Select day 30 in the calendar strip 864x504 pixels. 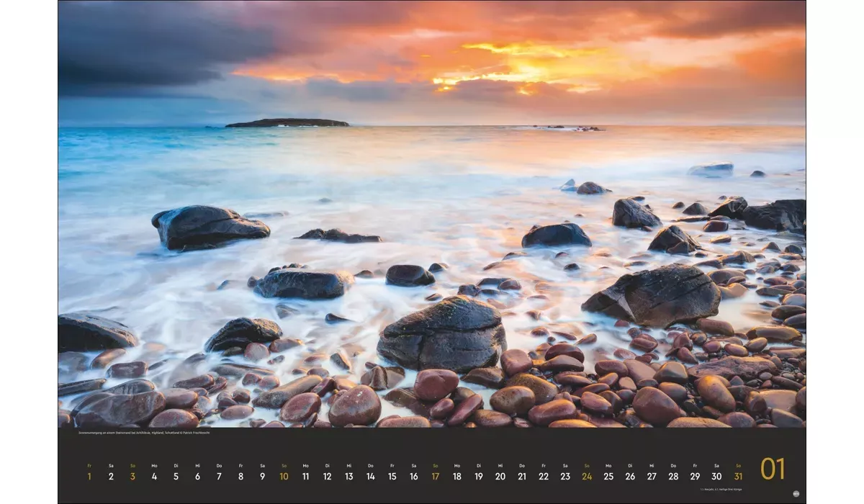[x=716, y=472]
